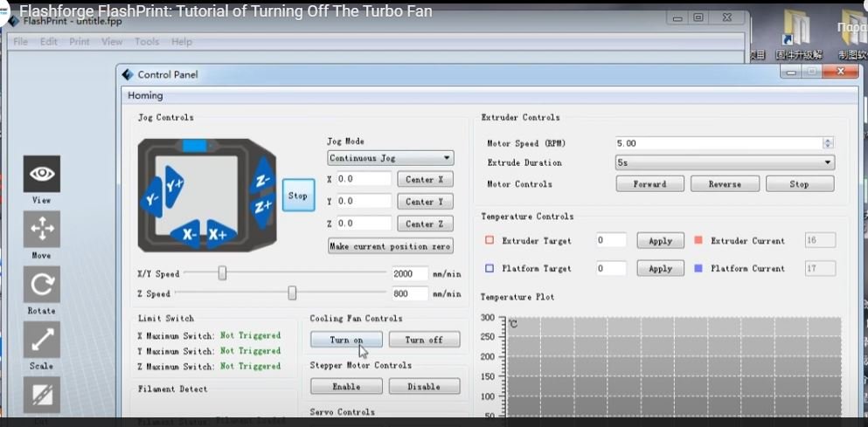Viewport: 868px width, 427px height.
Task: Open the File menu
Action: click(x=20, y=42)
